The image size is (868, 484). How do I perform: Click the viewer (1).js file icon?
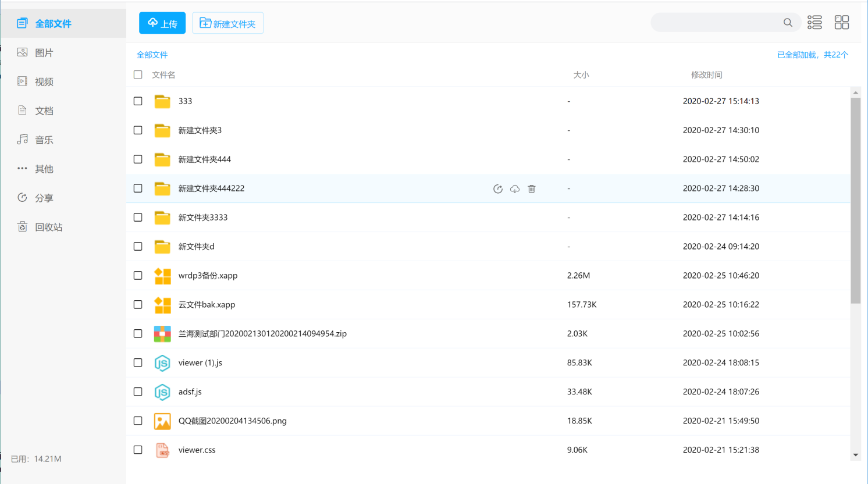tap(162, 363)
